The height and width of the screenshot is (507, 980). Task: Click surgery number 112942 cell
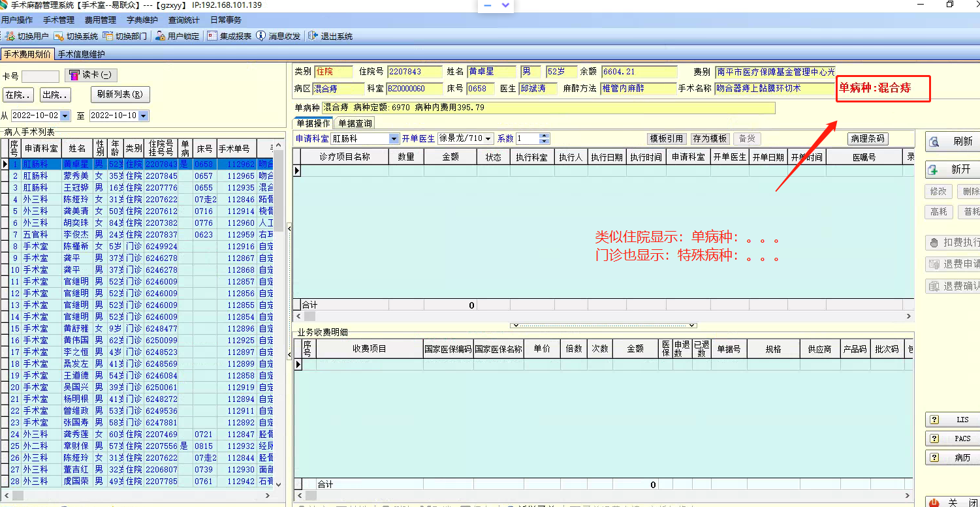click(x=238, y=482)
